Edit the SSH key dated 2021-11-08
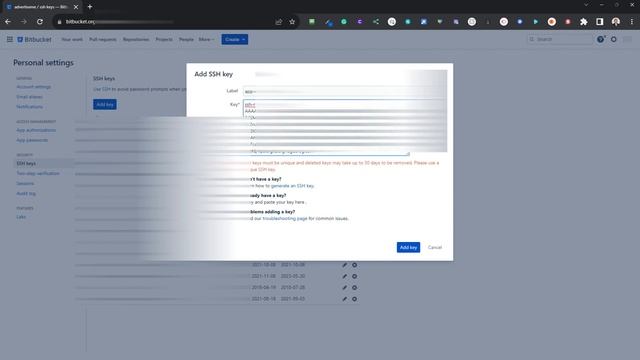This screenshot has width=640, height=360. tap(344, 276)
